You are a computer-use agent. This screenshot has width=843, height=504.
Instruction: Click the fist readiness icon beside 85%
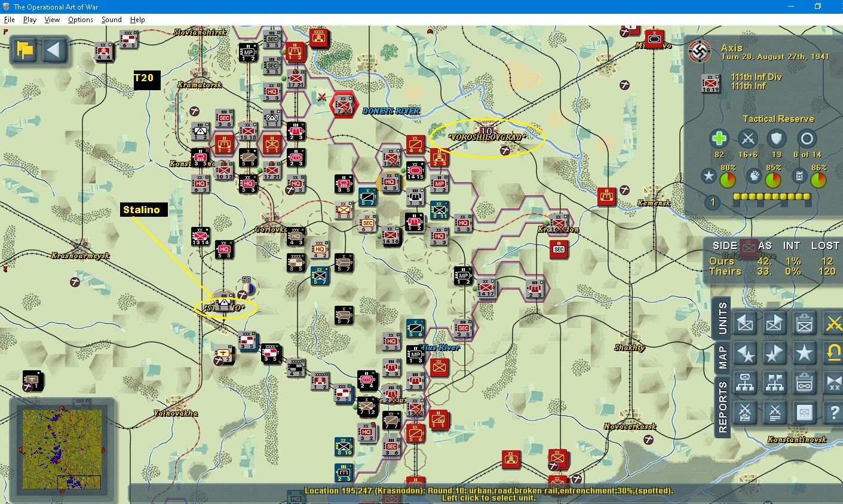(754, 176)
